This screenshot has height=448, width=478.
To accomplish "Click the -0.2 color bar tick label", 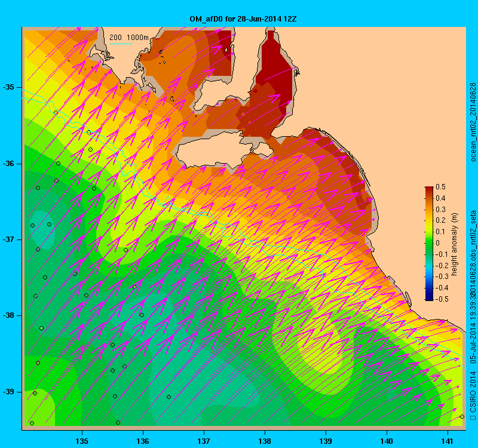I will click(x=442, y=265).
